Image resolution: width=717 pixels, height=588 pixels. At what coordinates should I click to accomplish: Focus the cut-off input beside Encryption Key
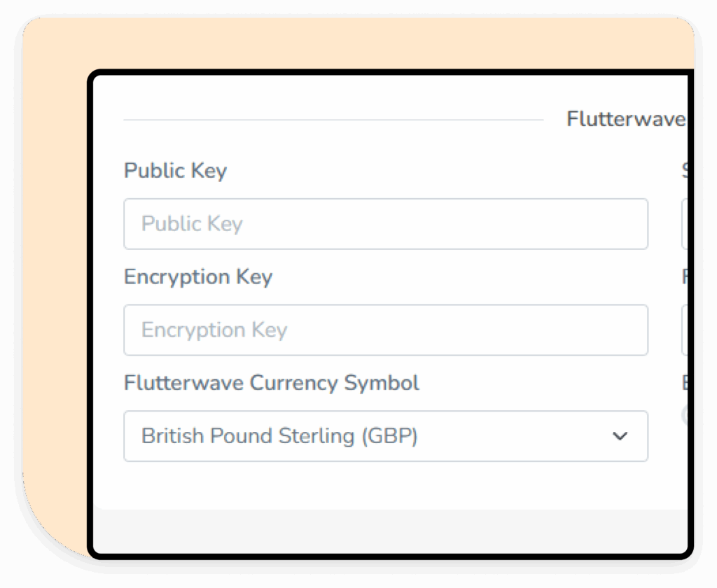click(685, 330)
